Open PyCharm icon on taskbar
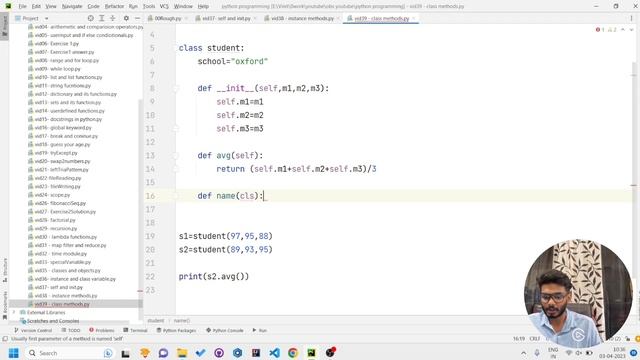 311,353
